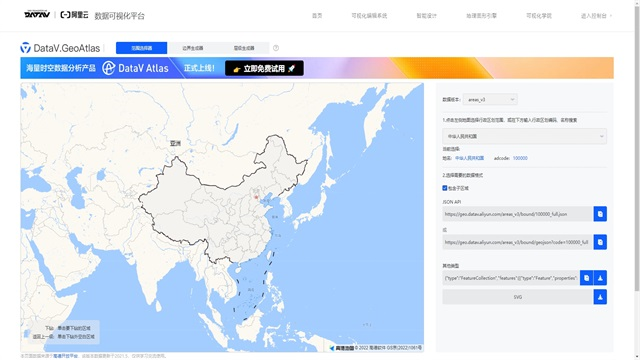This screenshot has height=360, width=640.
Task: Click the geojson?code URL field
Action: (x=518, y=242)
